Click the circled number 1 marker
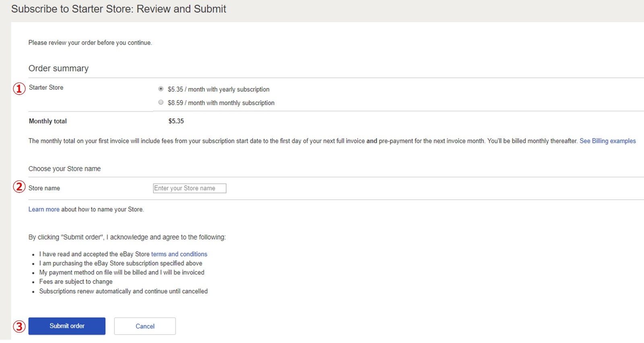The width and height of the screenshot is (644, 343). 19,89
